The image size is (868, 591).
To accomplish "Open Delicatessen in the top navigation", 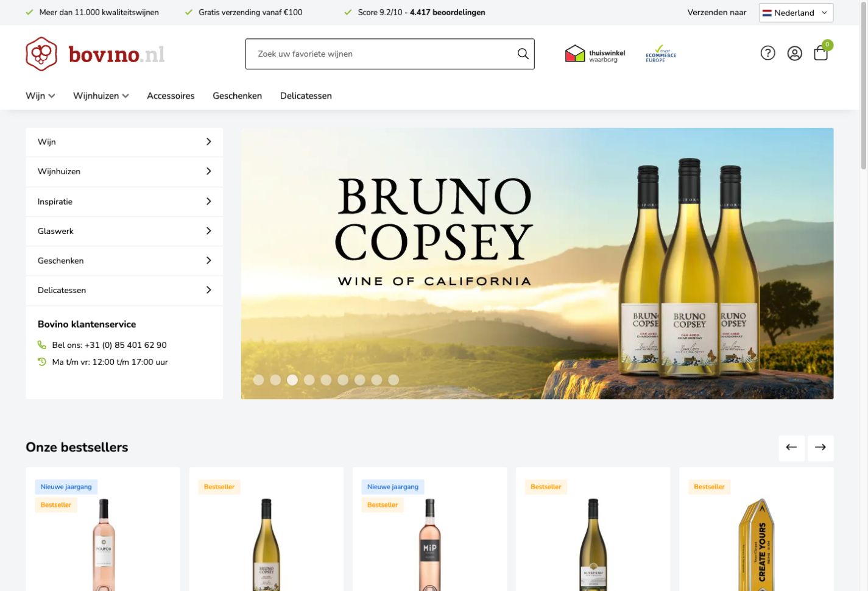I will pos(306,96).
